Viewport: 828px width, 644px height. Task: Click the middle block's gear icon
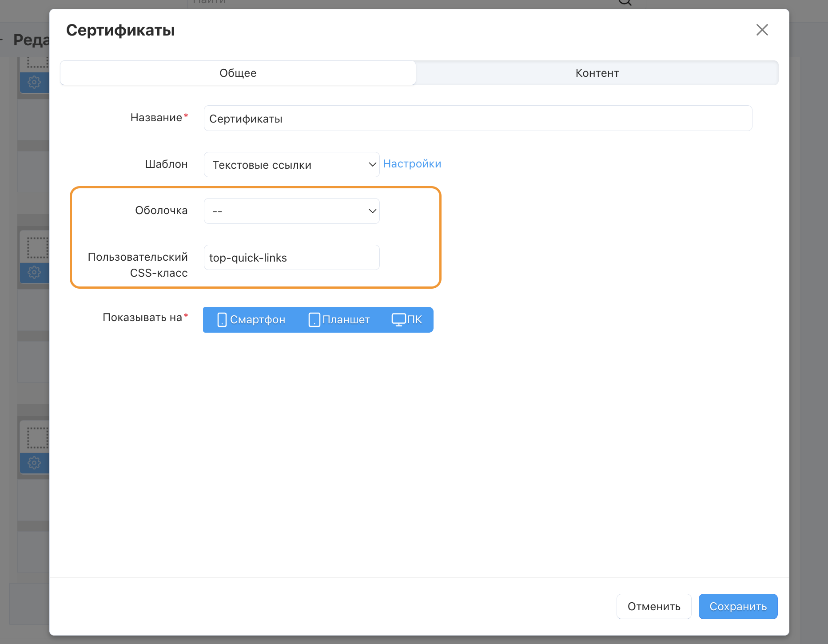pos(34,272)
